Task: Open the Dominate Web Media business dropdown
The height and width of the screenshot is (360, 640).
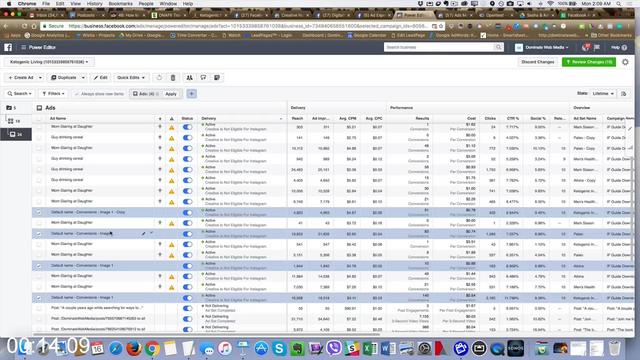Action: pyautogui.click(x=542, y=47)
